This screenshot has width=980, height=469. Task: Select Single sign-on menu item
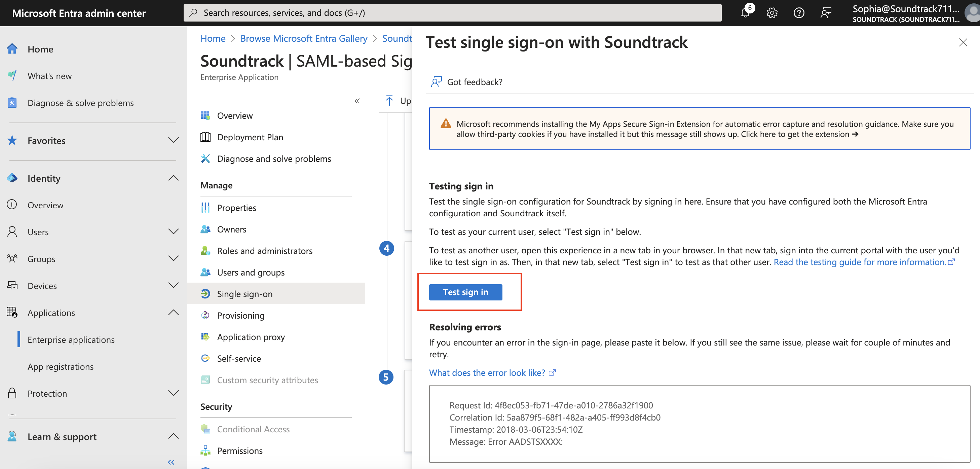276,293
